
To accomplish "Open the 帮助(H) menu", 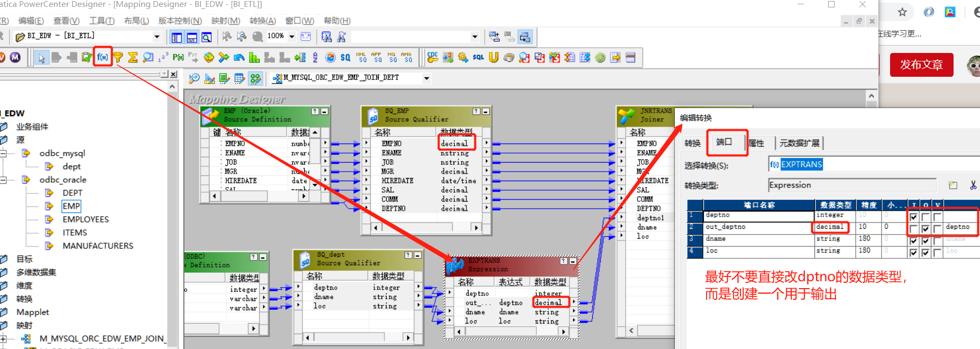I will 337,21.
